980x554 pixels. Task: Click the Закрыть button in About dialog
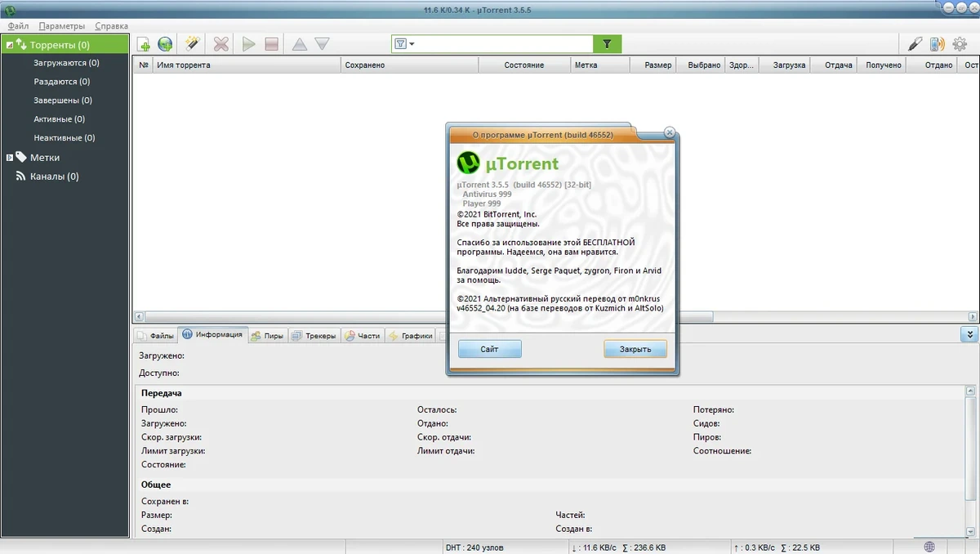pyautogui.click(x=635, y=349)
